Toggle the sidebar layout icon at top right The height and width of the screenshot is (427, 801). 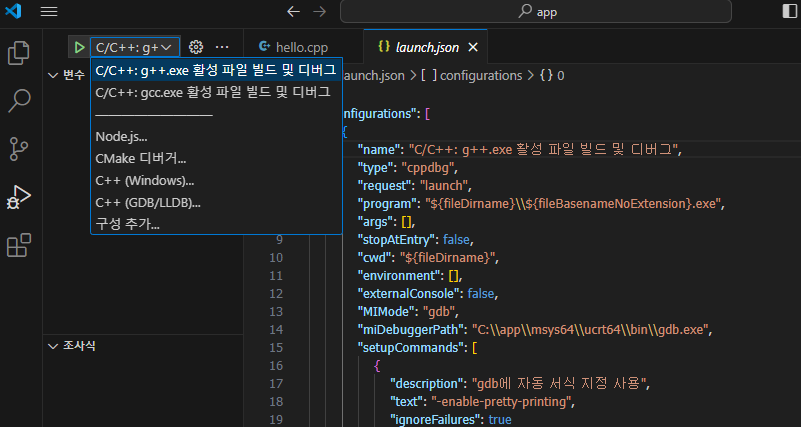790,11
